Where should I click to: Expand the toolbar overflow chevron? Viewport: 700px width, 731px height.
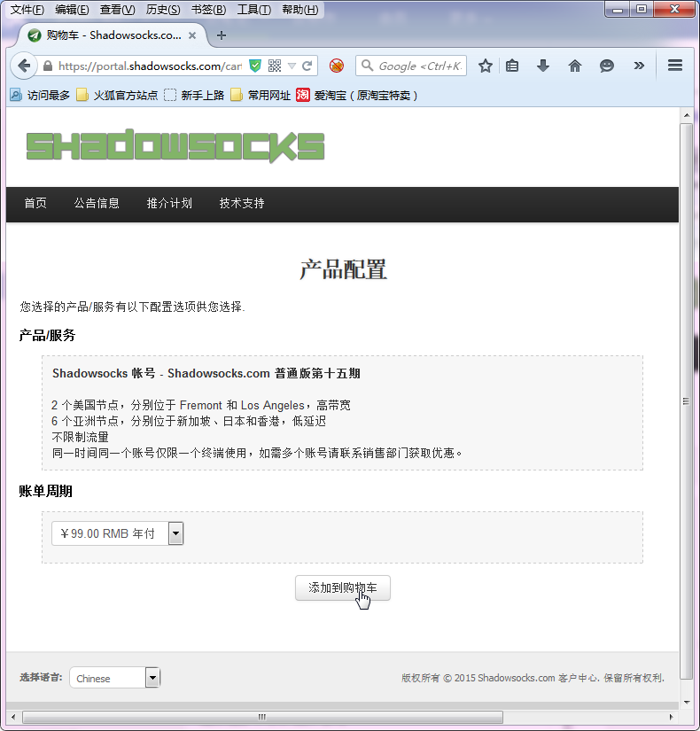click(x=639, y=66)
